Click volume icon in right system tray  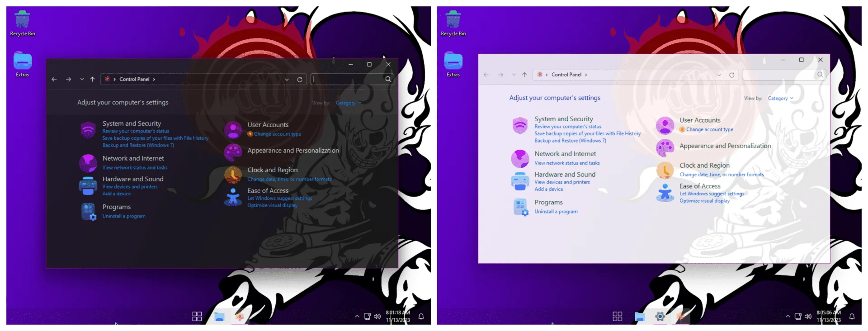tap(808, 317)
